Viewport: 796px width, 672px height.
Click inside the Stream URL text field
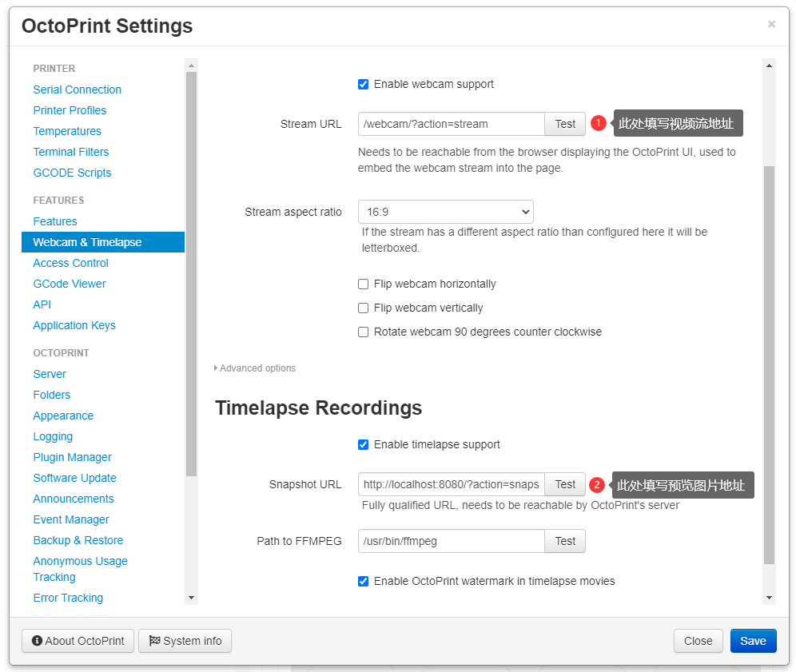[451, 124]
